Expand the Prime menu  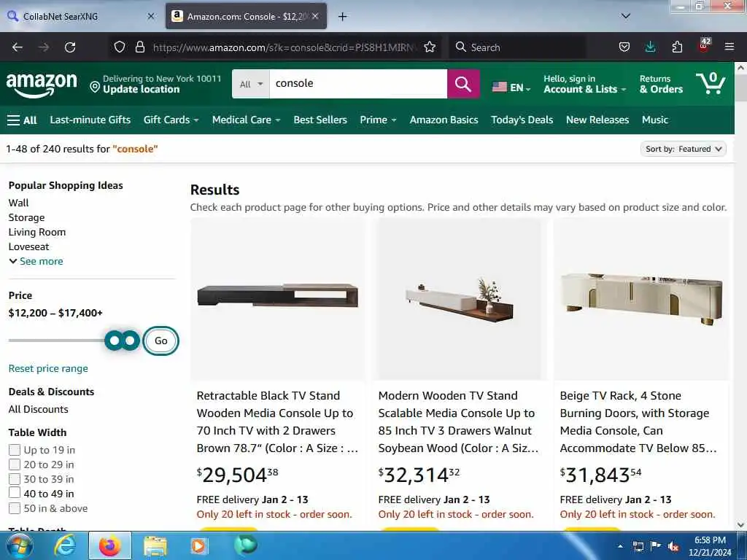378,120
